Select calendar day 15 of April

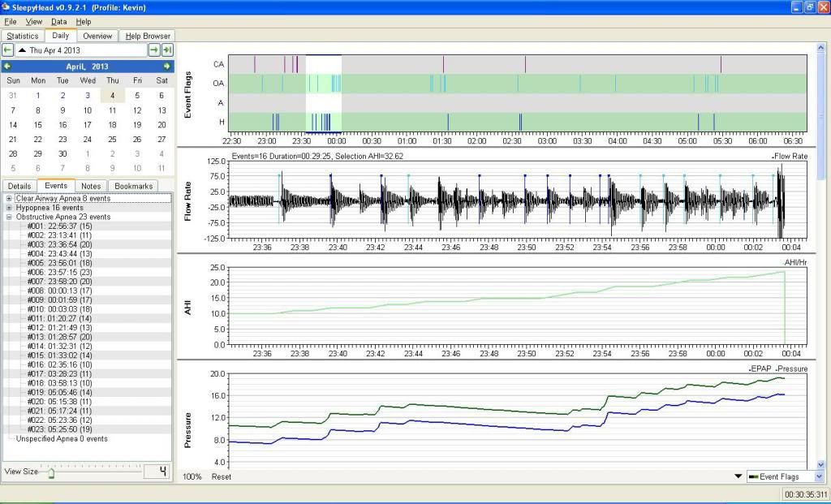[x=37, y=125]
